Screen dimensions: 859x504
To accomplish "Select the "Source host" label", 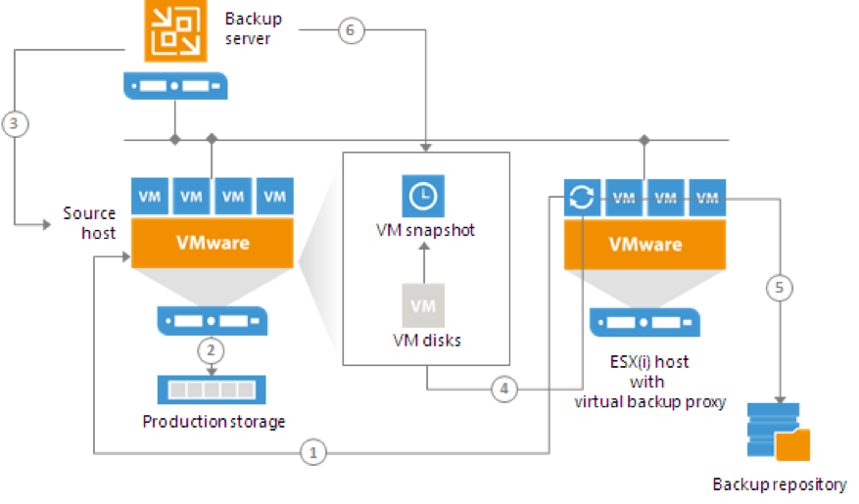I will coord(89,223).
